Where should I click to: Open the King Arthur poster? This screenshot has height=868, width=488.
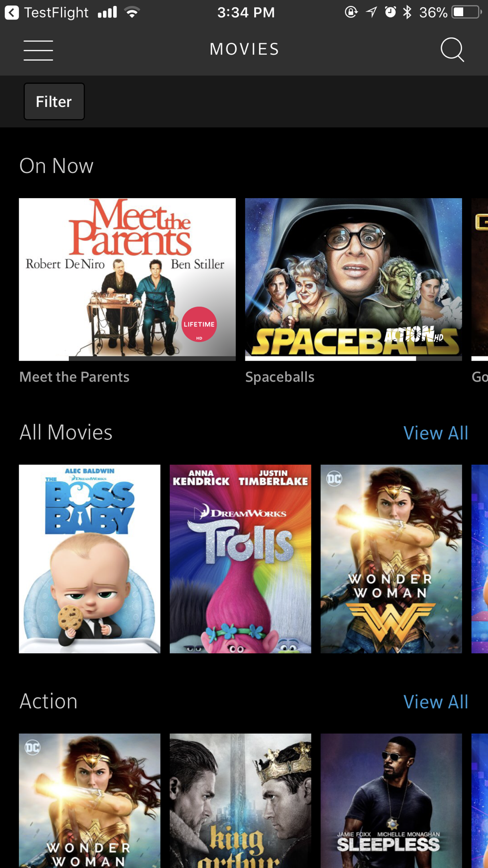tap(241, 801)
